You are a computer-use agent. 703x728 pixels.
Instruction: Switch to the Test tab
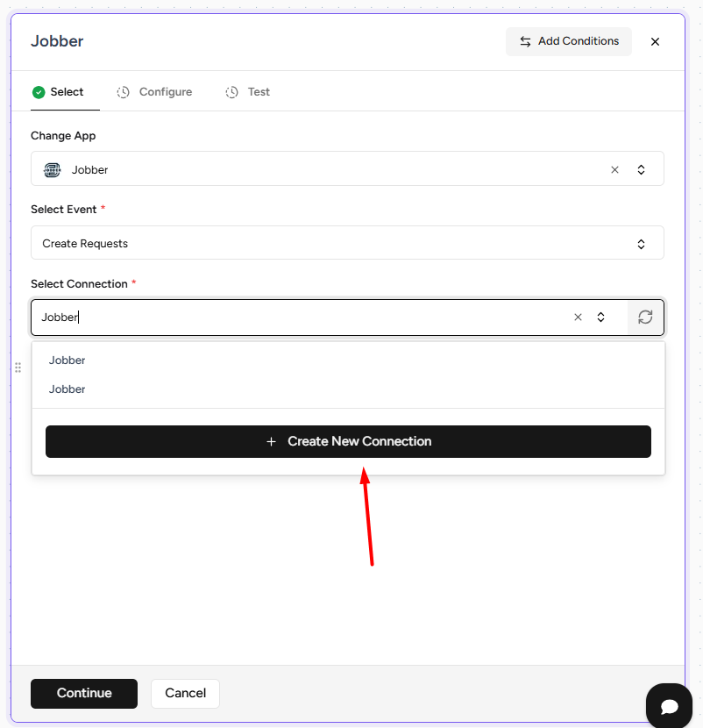click(x=259, y=92)
